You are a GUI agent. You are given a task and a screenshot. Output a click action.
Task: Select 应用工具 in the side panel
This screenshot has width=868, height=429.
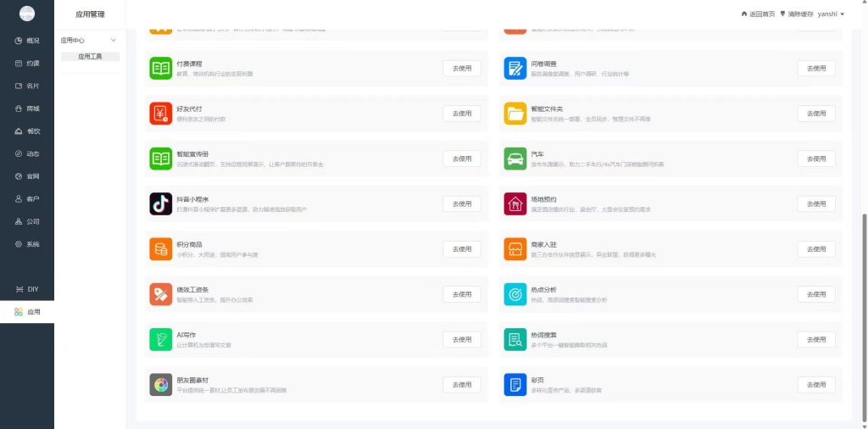coord(90,57)
